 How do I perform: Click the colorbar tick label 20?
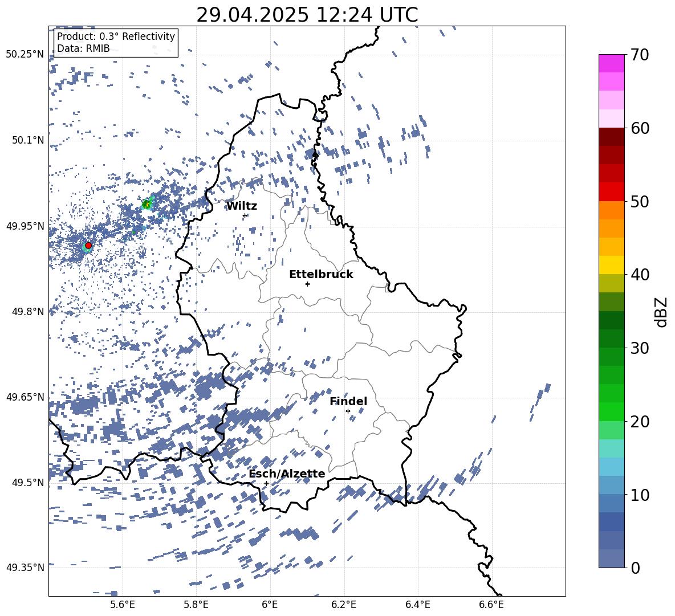[640, 421]
